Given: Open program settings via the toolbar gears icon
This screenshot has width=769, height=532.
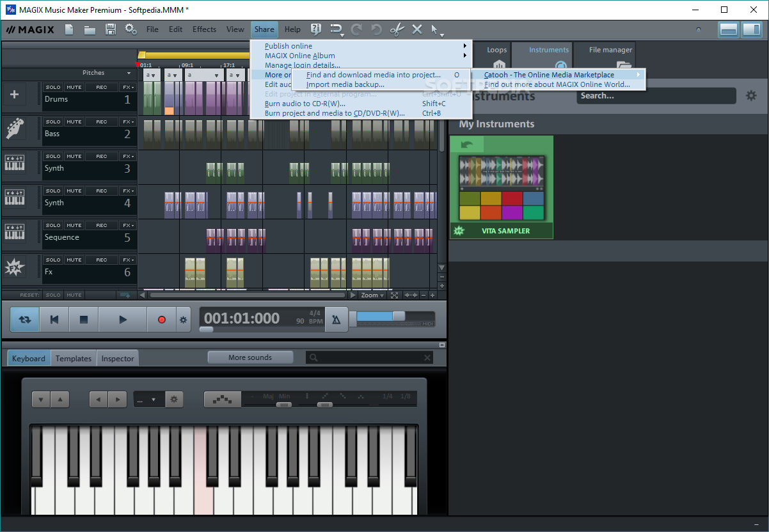Looking at the screenshot, I should tap(131, 29).
